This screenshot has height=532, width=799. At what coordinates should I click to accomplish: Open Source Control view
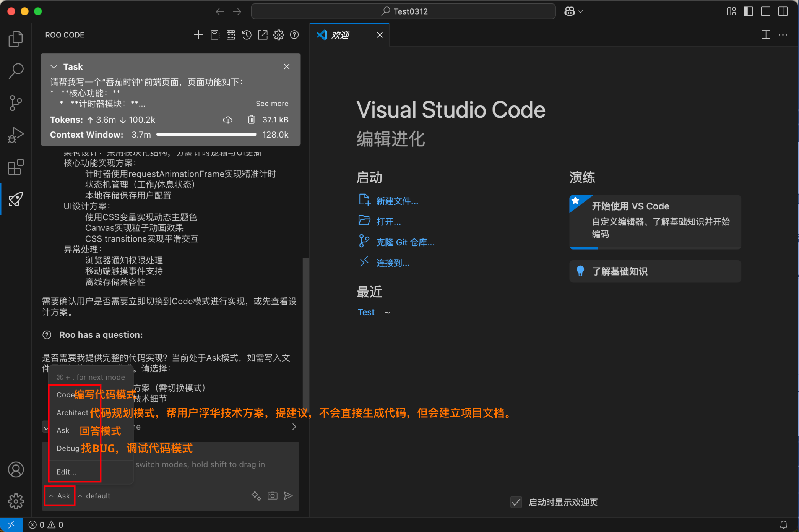16,103
